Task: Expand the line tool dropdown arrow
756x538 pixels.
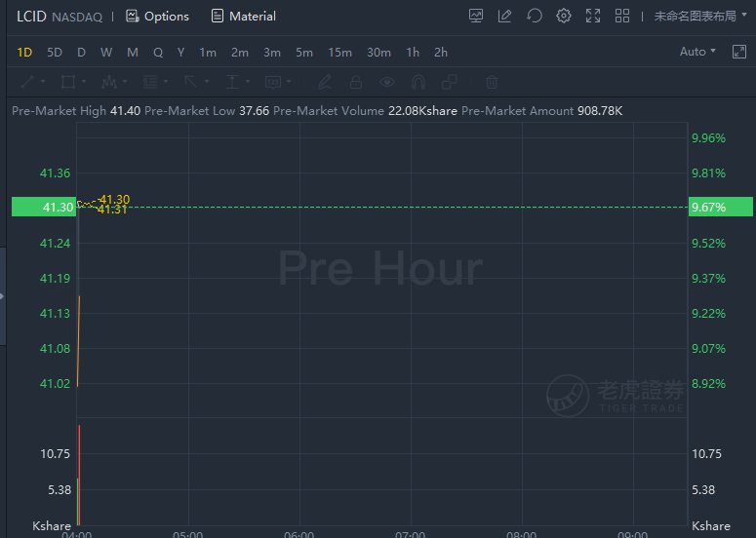Action: coord(43,82)
